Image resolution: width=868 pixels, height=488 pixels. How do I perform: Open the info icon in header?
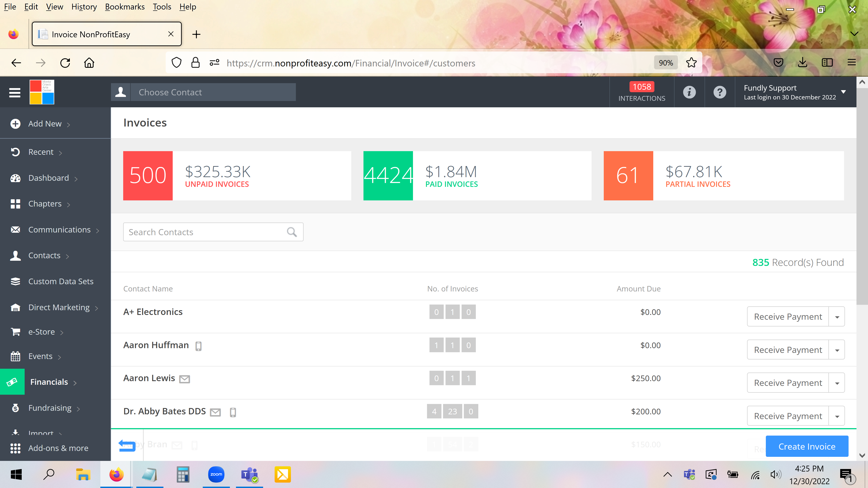tap(689, 92)
